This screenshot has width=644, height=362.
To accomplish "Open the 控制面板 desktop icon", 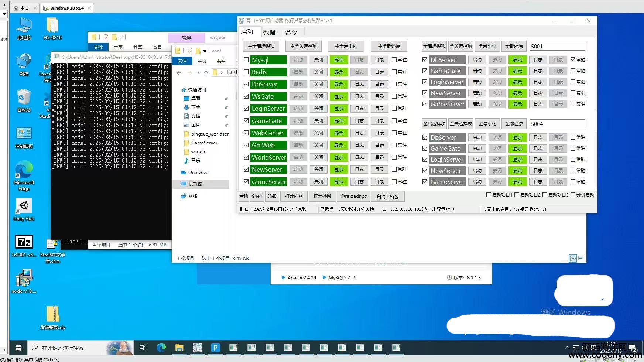I will [x=24, y=137].
